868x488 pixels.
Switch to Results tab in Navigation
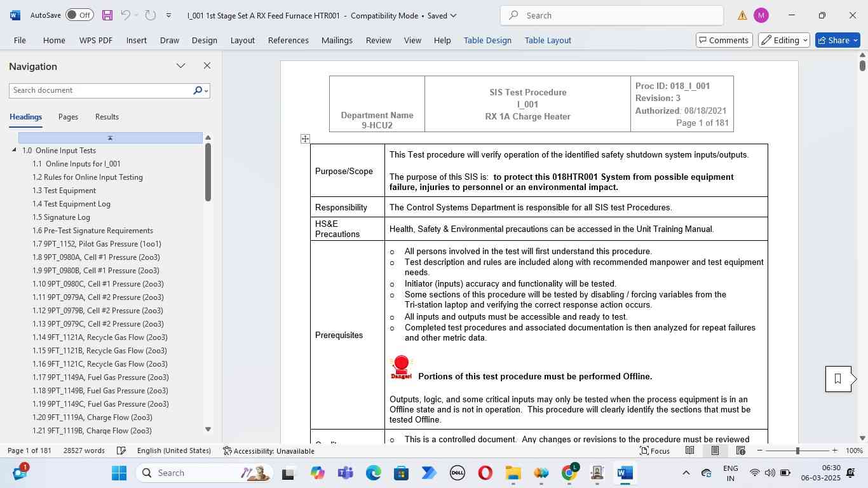click(107, 117)
